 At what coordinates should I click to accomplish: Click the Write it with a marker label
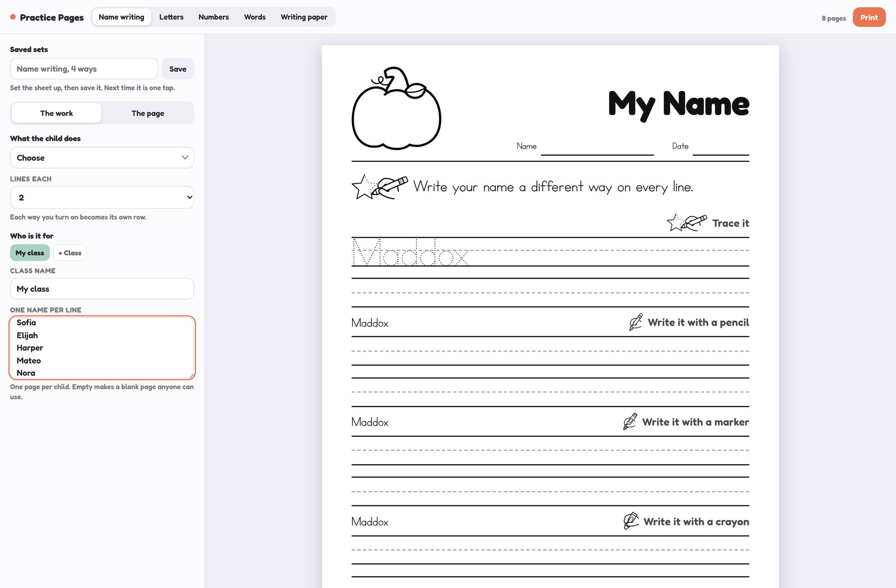pyautogui.click(x=695, y=422)
